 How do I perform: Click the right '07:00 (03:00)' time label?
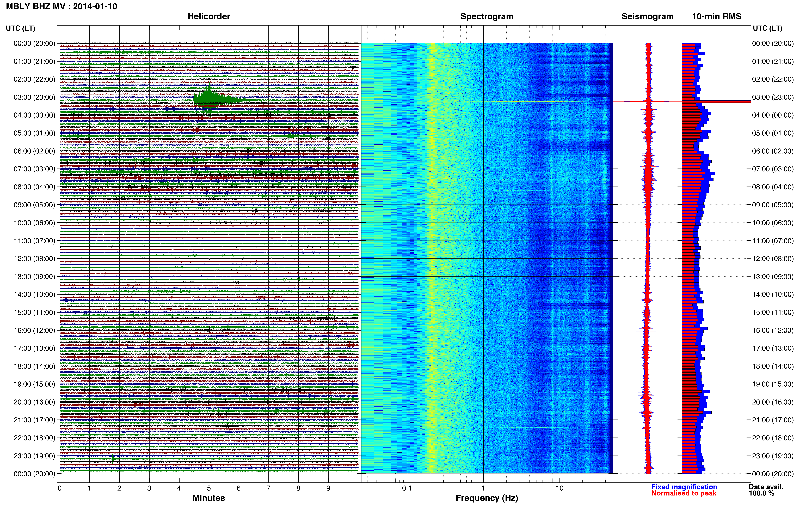click(773, 169)
